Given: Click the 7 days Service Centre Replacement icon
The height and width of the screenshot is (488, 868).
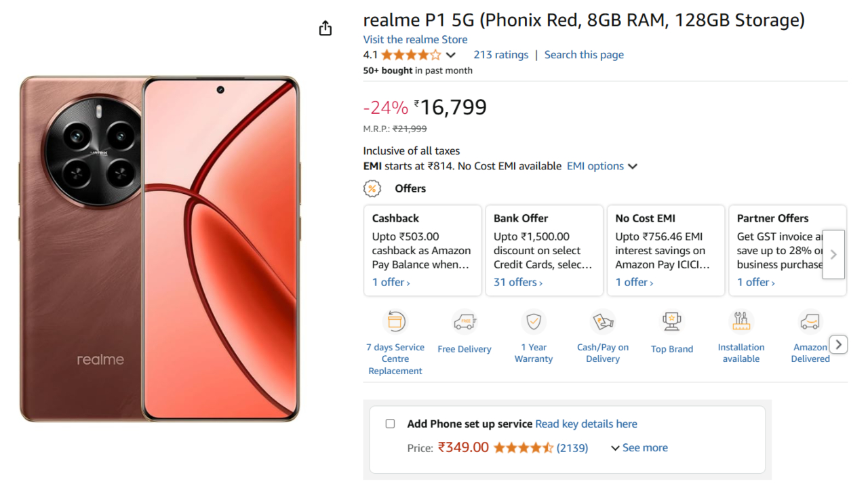Looking at the screenshot, I should (395, 321).
